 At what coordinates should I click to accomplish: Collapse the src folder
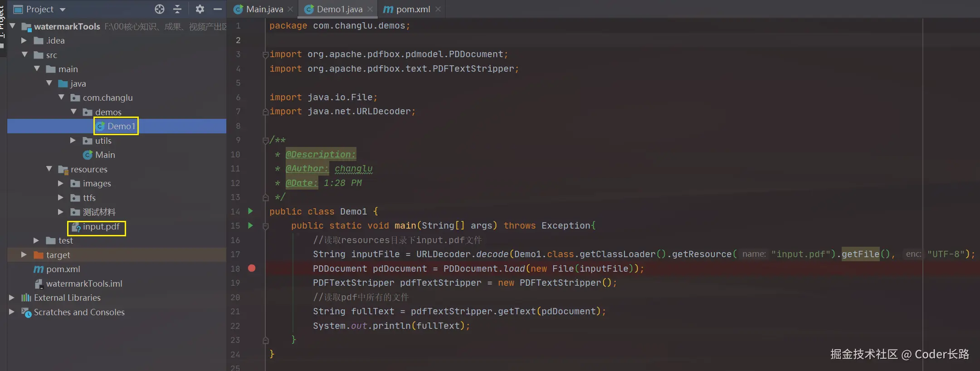tap(24, 55)
